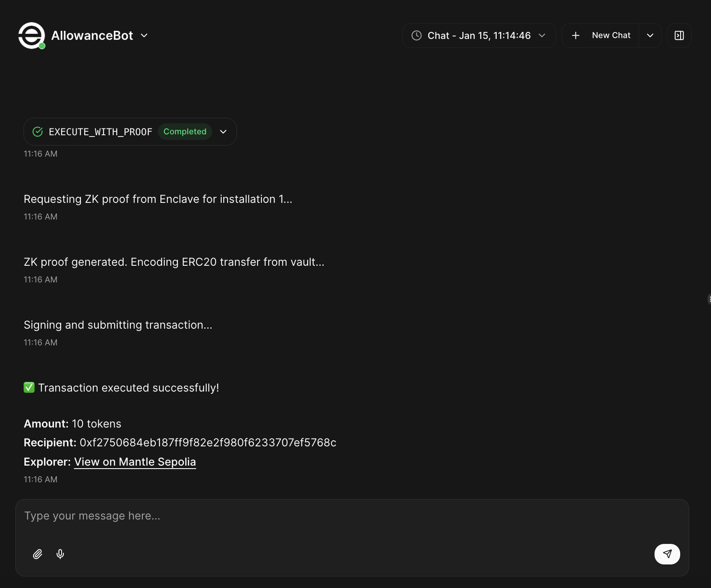
Task: Click the AllowanceBot logo avatar
Action: [x=31, y=36]
